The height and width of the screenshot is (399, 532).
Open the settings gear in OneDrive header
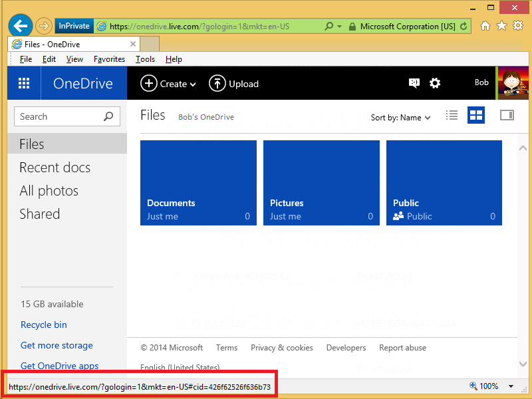[x=435, y=83]
